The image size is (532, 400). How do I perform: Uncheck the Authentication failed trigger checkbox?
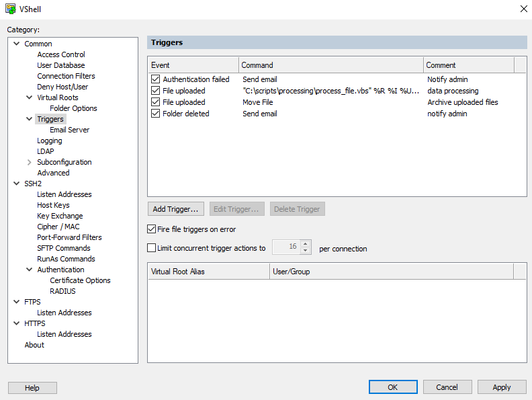click(x=156, y=79)
